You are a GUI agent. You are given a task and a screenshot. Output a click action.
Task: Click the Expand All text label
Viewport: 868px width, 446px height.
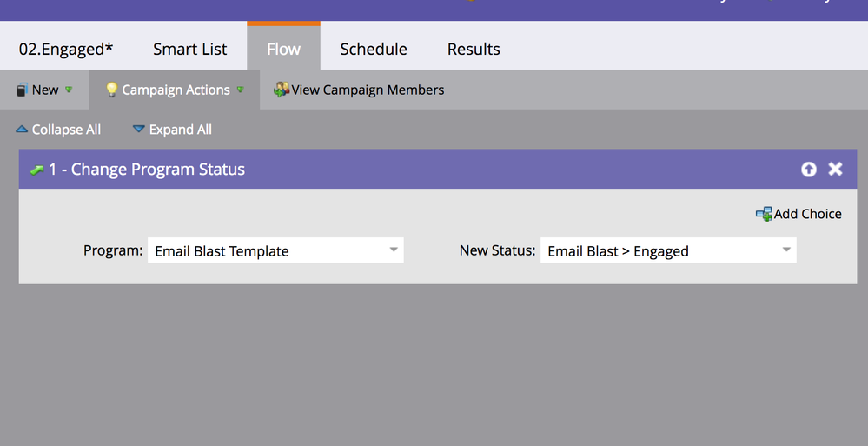click(x=180, y=130)
